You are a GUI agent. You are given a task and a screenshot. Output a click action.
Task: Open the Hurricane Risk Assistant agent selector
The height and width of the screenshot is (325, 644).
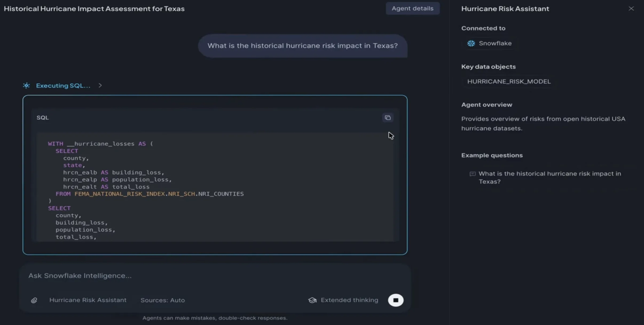[88, 300]
